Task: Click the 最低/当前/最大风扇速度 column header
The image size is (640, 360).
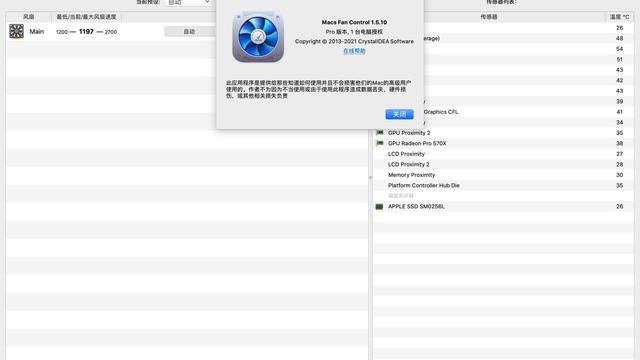Action: [x=86, y=17]
